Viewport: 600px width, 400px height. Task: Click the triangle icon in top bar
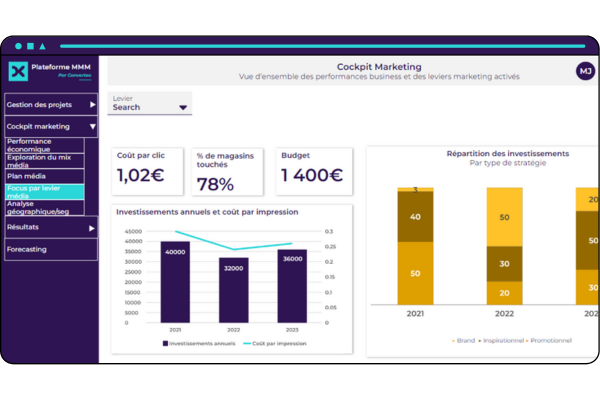click(42, 46)
